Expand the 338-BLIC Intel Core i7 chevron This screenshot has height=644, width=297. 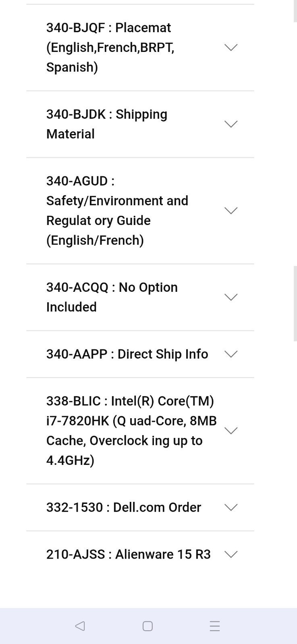point(231,431)
